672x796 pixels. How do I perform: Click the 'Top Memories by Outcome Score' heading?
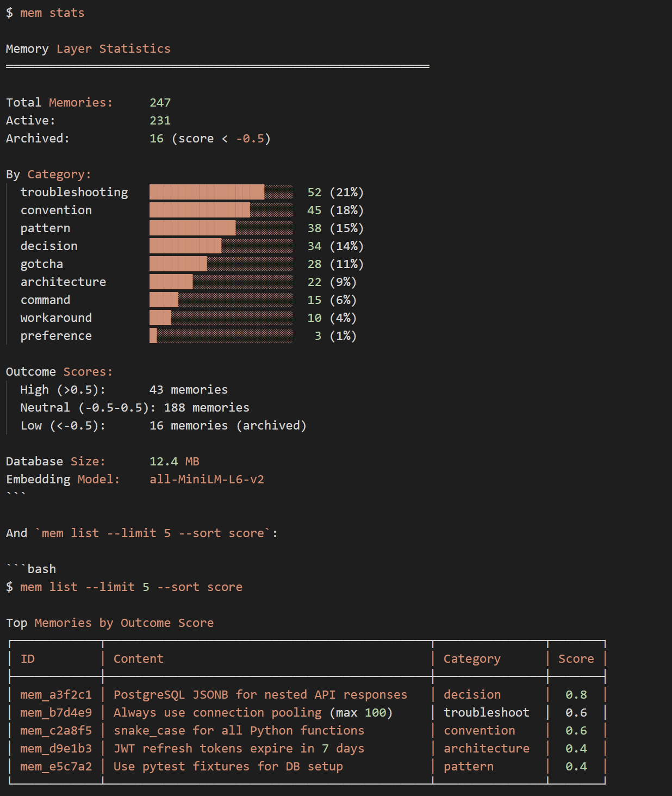tap(110, 623)
